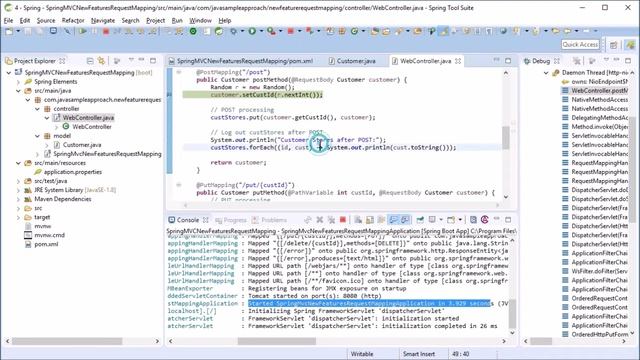This screenshot has width=640, height=360.
Task: Click the monitor icon in the toolbar
Action: (53, 31)
